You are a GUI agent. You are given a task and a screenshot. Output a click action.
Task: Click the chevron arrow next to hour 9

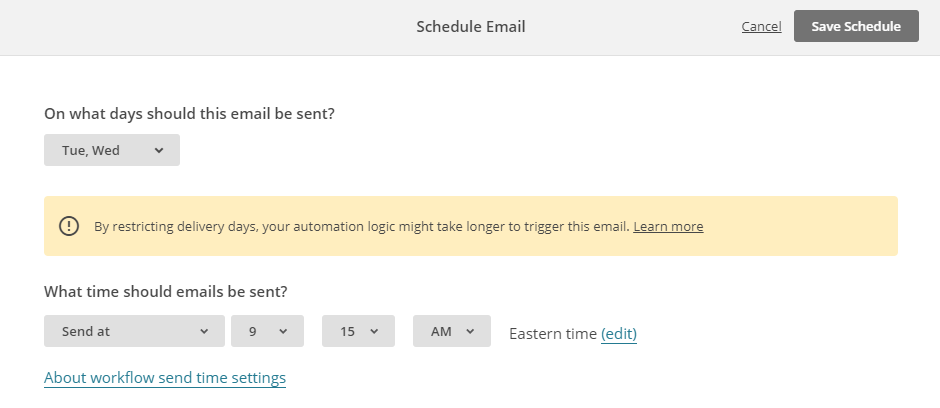click(283, 331)
